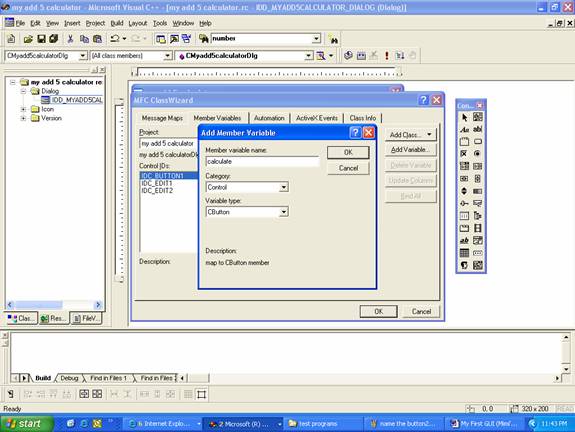Image resolution: width=575 pixels, height=432 pixels.
Task: Switch to the Message Maps tab in ClassWizard
Action: click(162, 118)
